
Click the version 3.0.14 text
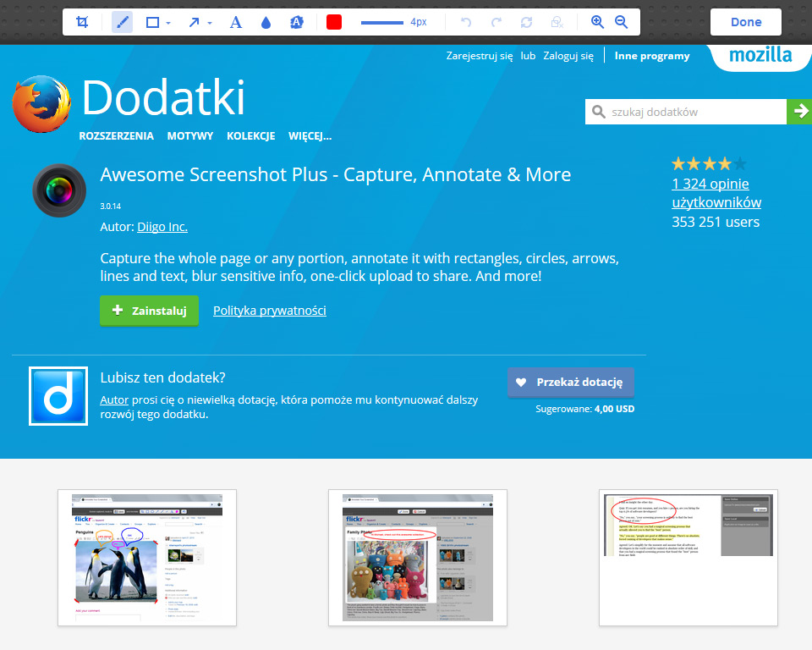click(110, 207)
